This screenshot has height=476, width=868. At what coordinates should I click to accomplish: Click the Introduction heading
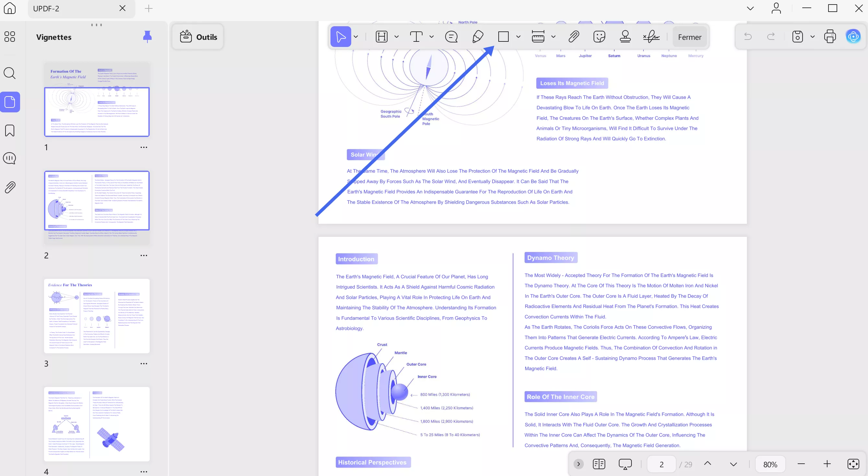(x=356, y=259)
